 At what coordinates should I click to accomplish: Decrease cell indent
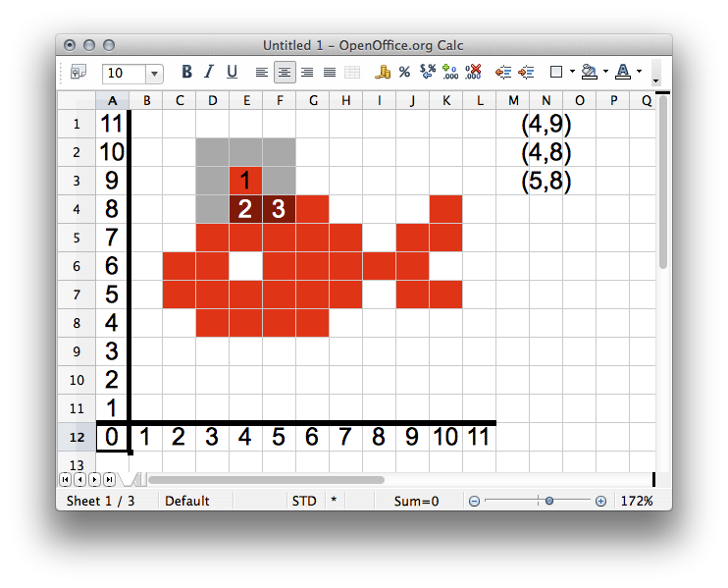point(503,73)
